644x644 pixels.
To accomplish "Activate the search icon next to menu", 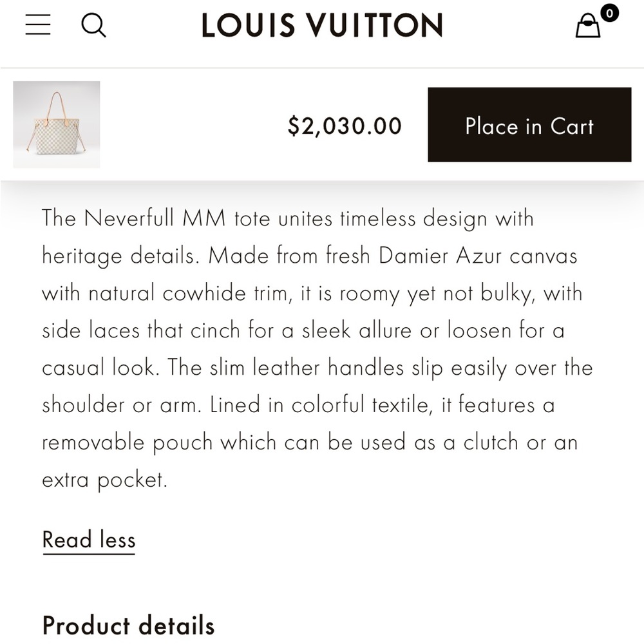I will pyautogui.click(x=95, y=25).
